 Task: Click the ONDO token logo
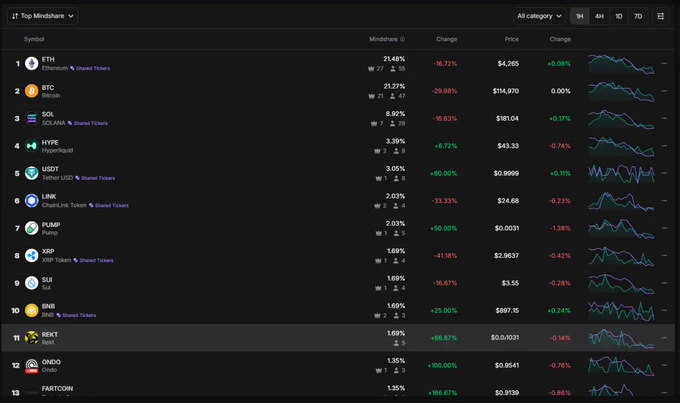31,365
